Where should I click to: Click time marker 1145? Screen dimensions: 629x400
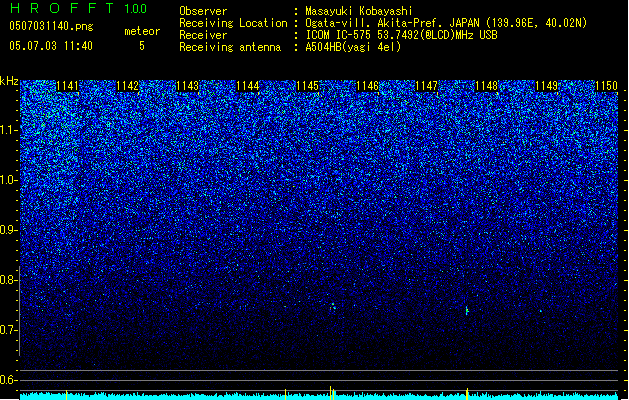pos(307,86)
